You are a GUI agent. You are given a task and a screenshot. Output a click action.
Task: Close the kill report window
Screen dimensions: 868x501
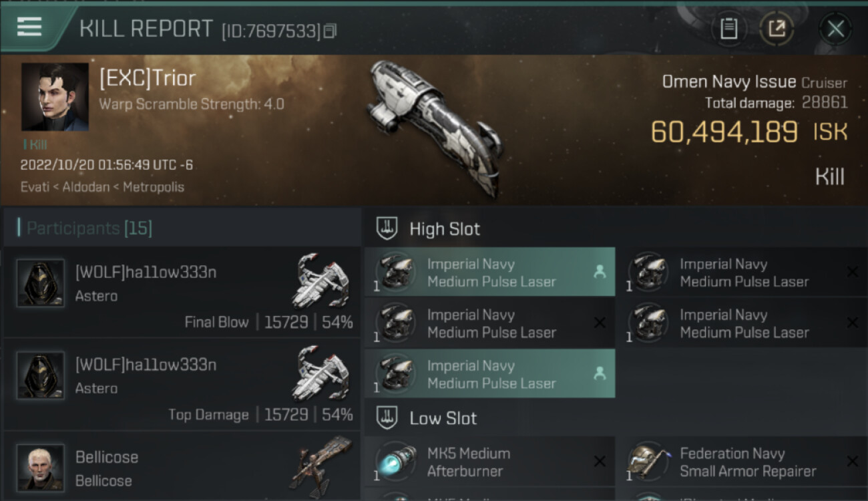(835, 29)
